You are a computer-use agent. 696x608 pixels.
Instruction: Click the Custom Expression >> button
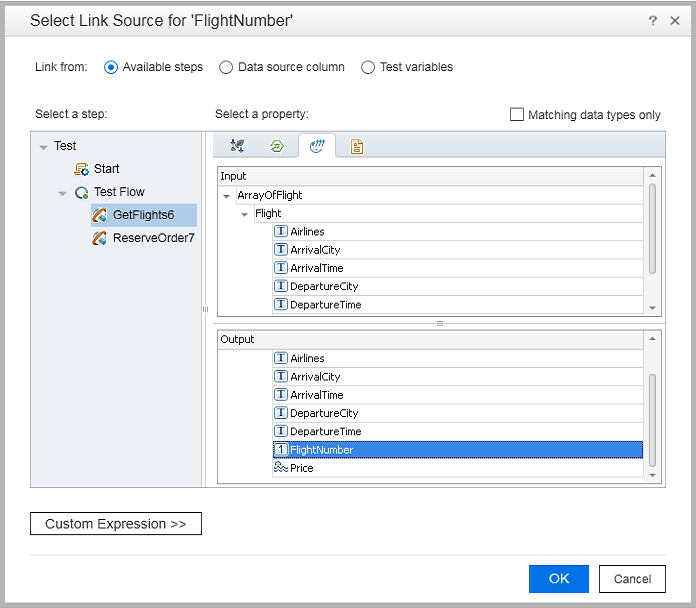(x=116, y=524)
